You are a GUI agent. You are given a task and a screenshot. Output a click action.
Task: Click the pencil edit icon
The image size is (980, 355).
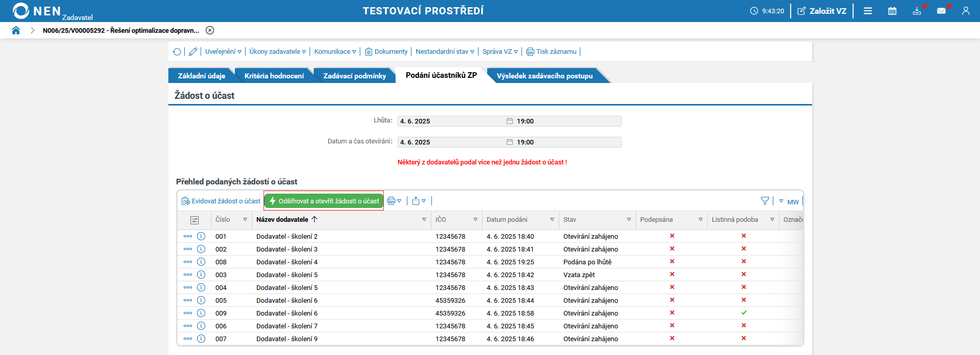click(193, 52)
